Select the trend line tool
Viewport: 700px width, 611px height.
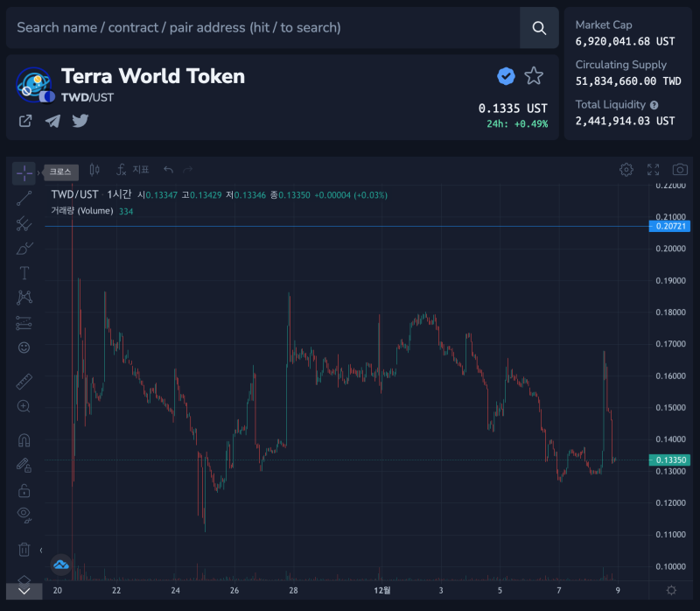[24, 199]
